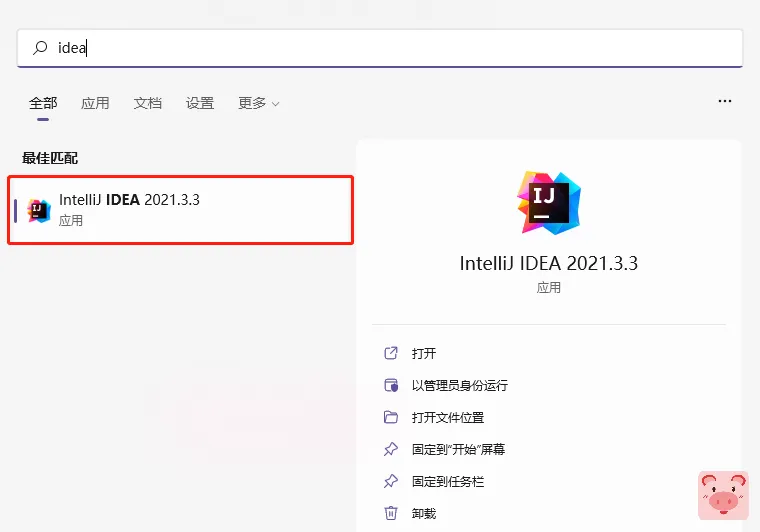760x532 pixels.
Task: Open the three-dot options menu
Action: [725, 101]
